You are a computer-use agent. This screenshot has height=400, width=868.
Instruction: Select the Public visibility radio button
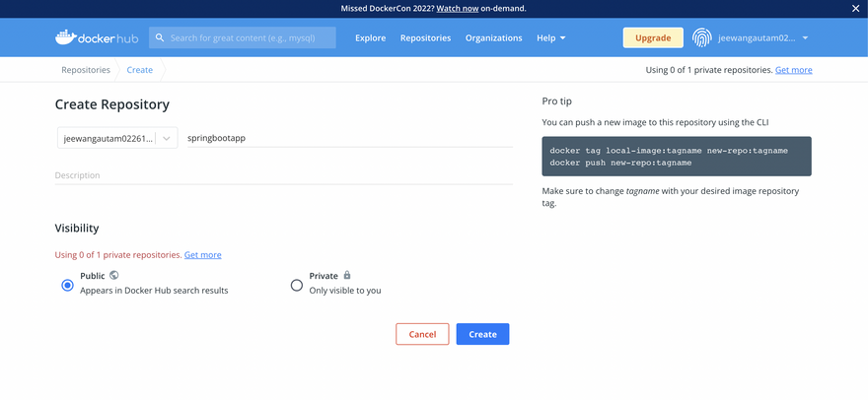tap(67, 285)
